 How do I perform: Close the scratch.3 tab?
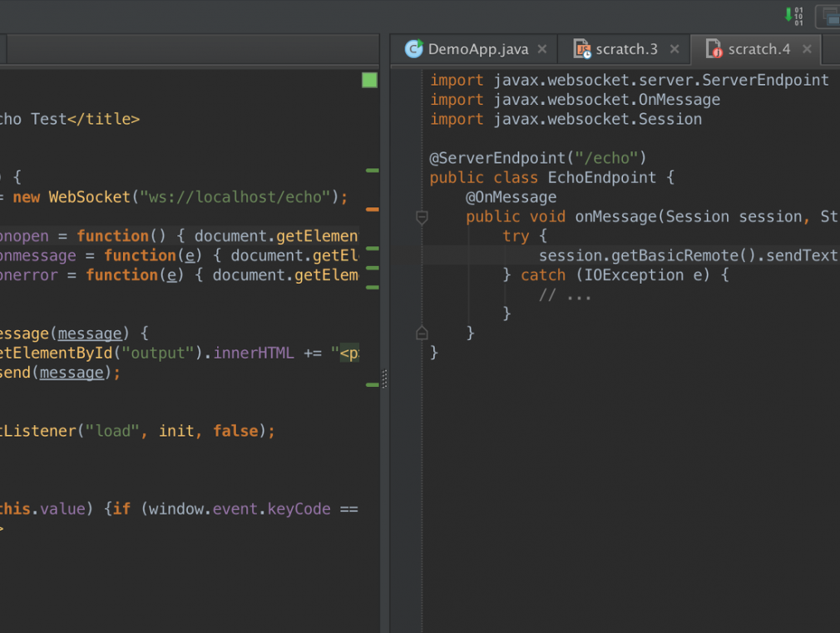(674, 49)
